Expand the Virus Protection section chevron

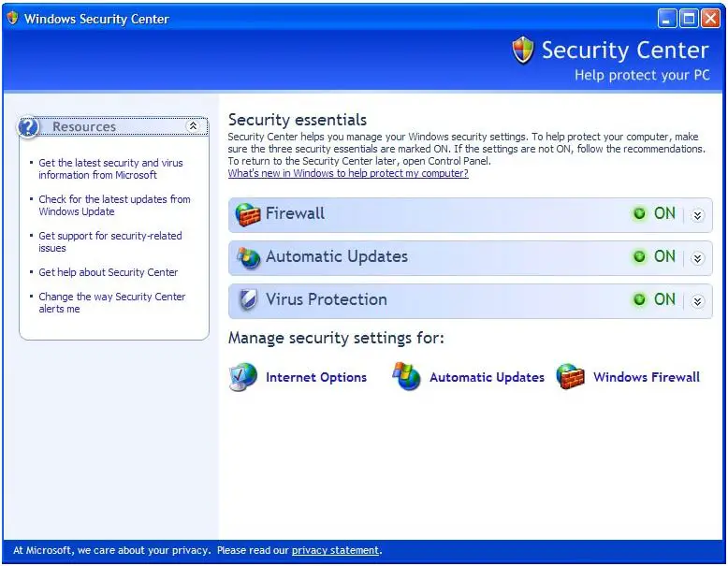click(697, 301)
